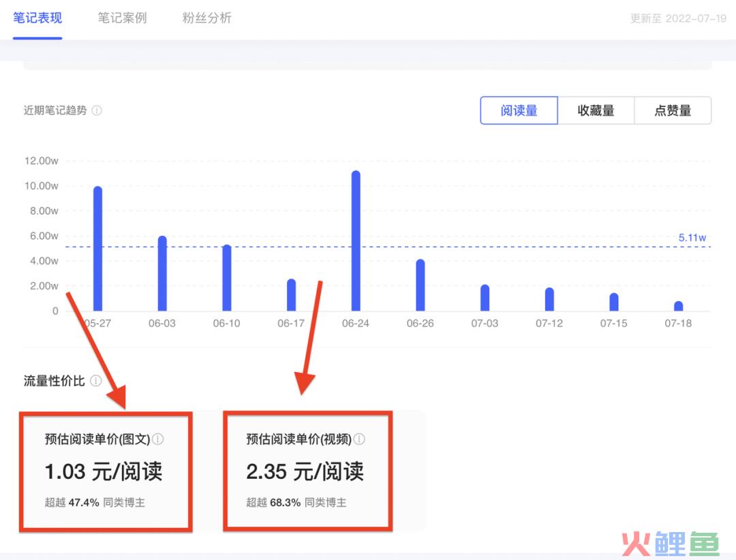Click the 预估阅读单价(图文) label
736x560 pixels.
tap(97, 439)
